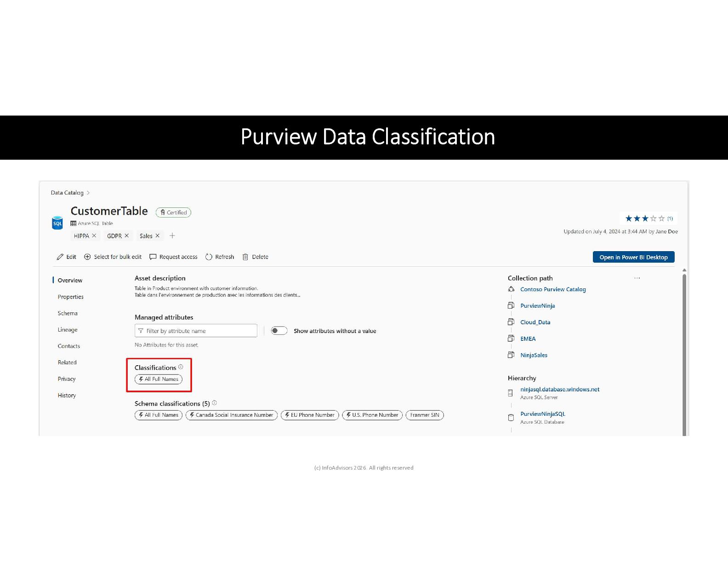Click the Cloud_Data collection icon
728x563 pixels.
(x=511, y=322)
